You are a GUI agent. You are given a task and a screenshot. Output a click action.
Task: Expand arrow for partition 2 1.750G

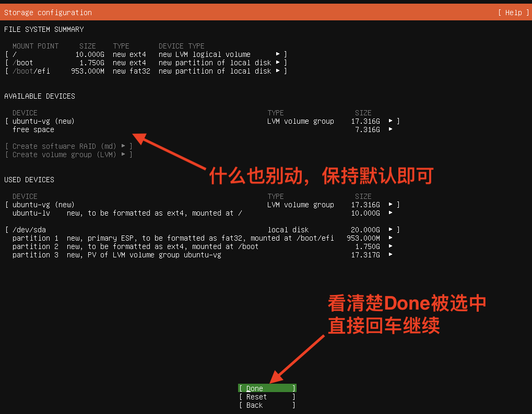click(391, 246)
